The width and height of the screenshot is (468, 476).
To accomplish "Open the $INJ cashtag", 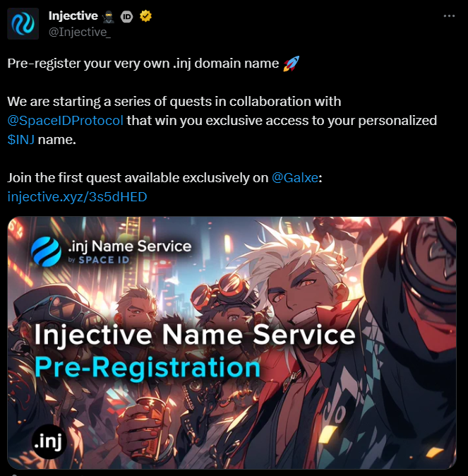I will (21, 140).
